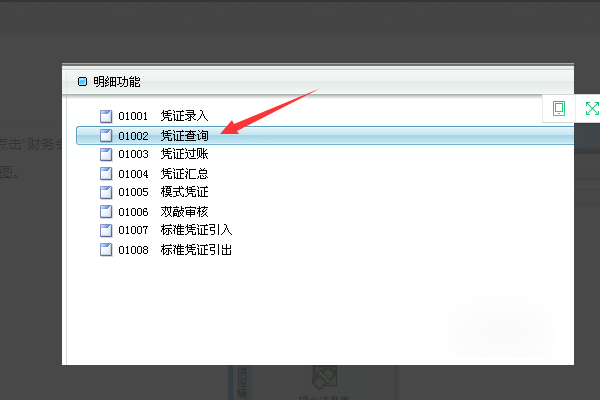The image size is (600, 400).
Task: Click the icon beside 01004 凭证汇总
Action: [106, 174]
